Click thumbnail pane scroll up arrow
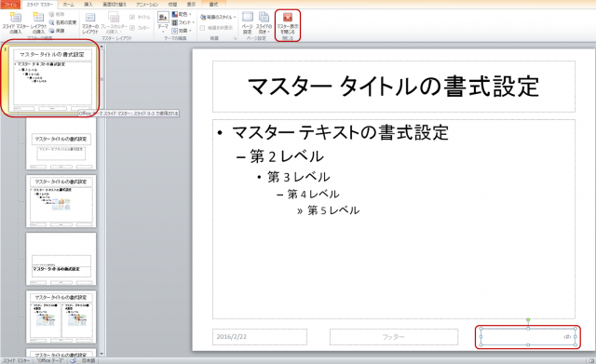Viewport: 596px width, 364px height. [102, 47]
